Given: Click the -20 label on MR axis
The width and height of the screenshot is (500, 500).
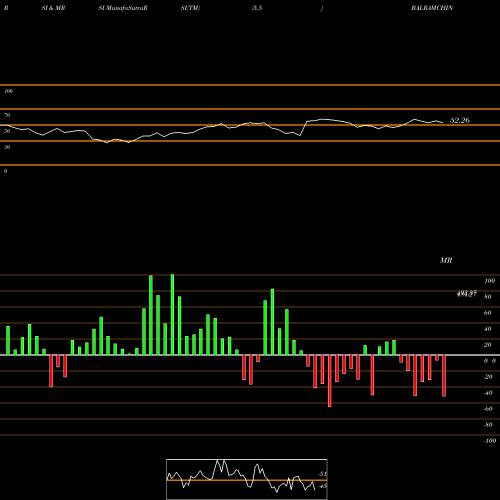Looking at the screenshot, I should click(x=488, y=377).
